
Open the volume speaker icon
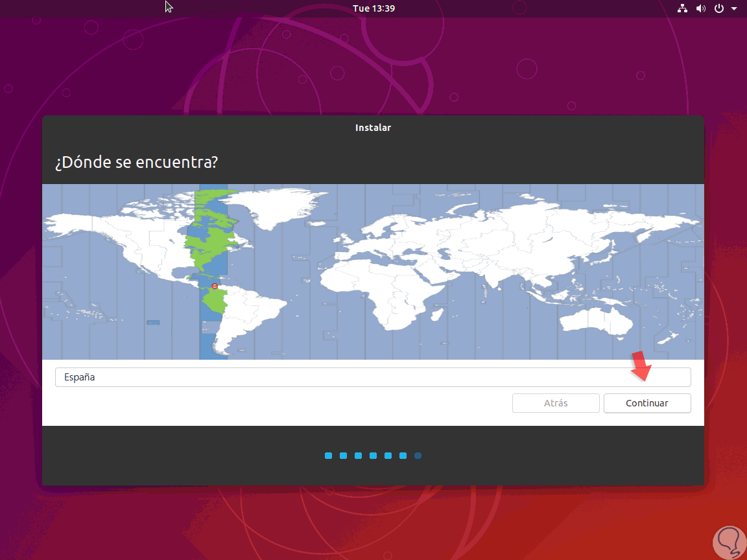(x=701, y=8)
